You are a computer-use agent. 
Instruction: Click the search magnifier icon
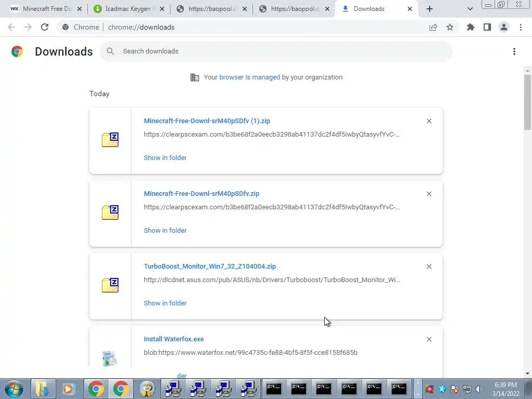tap(110, 51)
